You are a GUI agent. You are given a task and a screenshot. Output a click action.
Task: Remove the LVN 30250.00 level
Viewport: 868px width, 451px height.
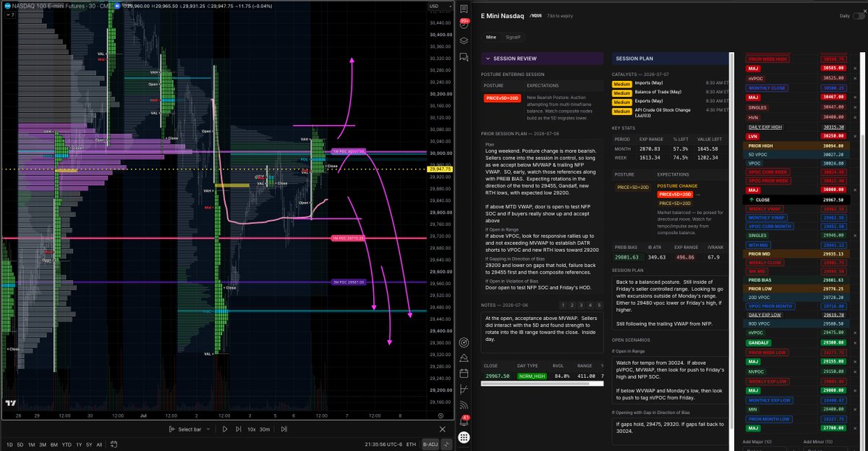856,135
